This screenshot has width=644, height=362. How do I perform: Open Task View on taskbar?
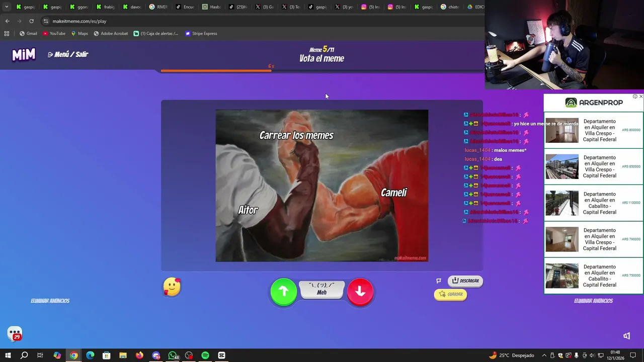pos(40,355)
